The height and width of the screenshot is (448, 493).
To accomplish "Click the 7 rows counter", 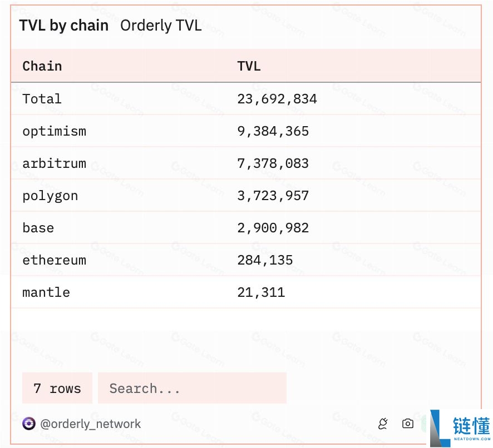I will (57, 388).
